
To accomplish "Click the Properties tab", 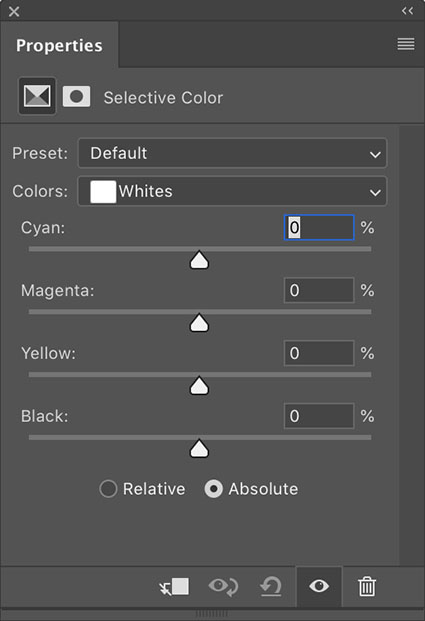I will tap(59, 45).
